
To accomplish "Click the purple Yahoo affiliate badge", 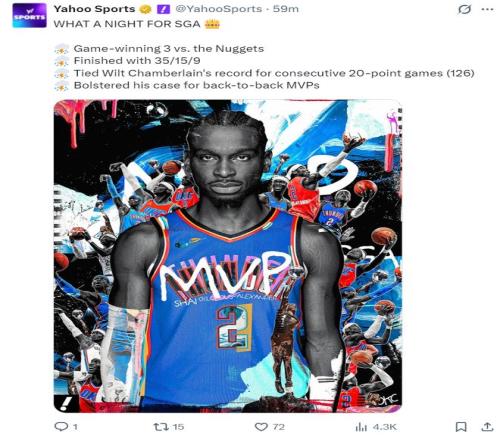I will coord(163,9).
